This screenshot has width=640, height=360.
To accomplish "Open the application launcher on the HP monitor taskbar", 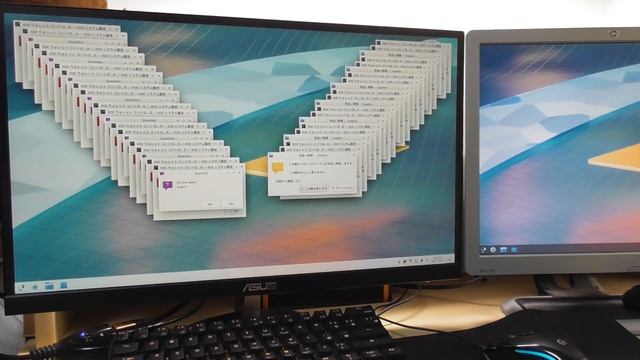I will click(x=483, y=250).
